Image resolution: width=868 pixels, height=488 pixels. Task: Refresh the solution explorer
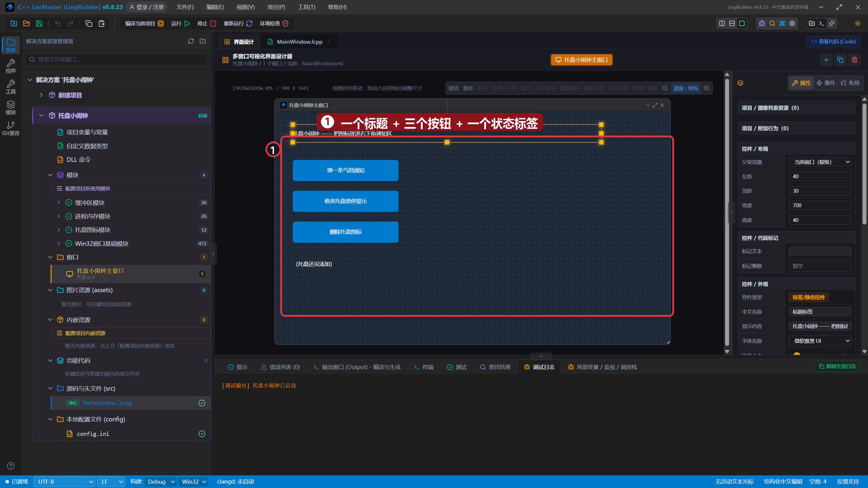click(x=191, y=41)
